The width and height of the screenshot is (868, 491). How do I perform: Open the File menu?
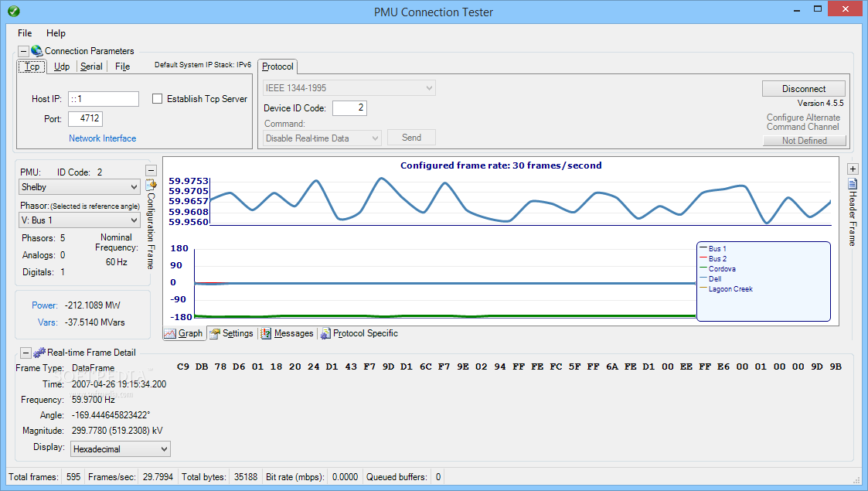point(25,33)
